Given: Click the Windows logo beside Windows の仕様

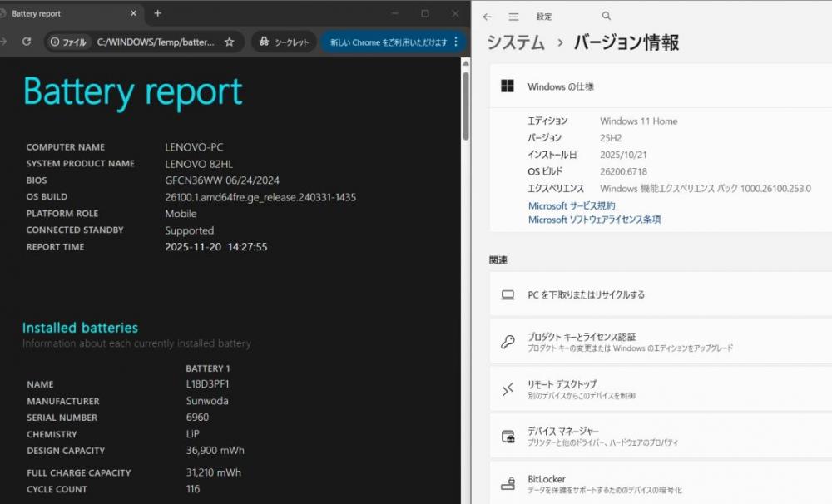Looking at the screenshot, I should pos(507,86).
